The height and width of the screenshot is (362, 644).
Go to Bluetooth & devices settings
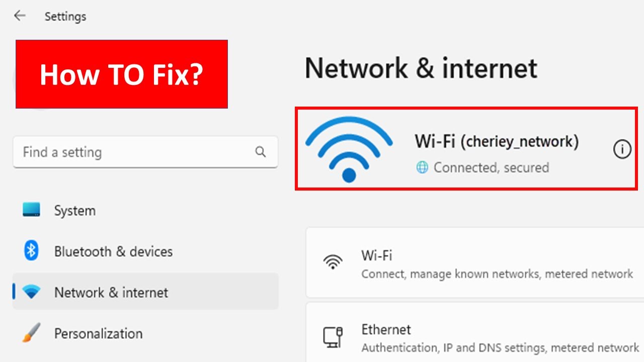[x=113, y=251]
